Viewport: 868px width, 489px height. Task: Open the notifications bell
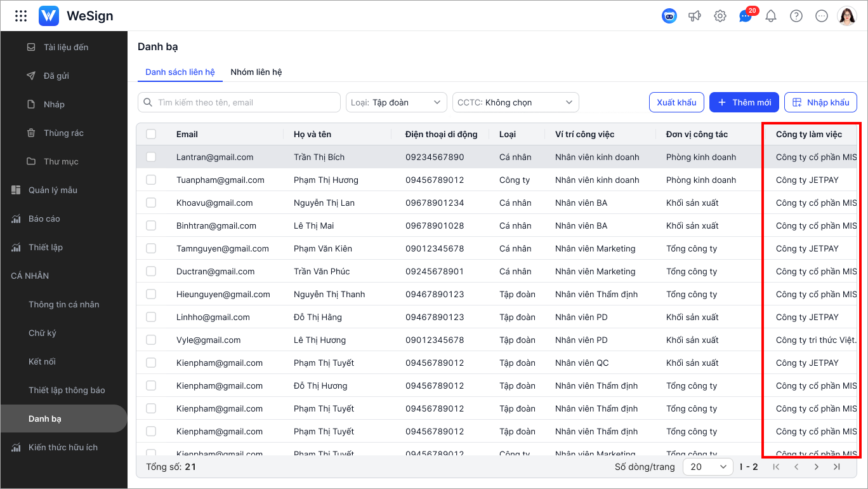(x=771, y=16)
